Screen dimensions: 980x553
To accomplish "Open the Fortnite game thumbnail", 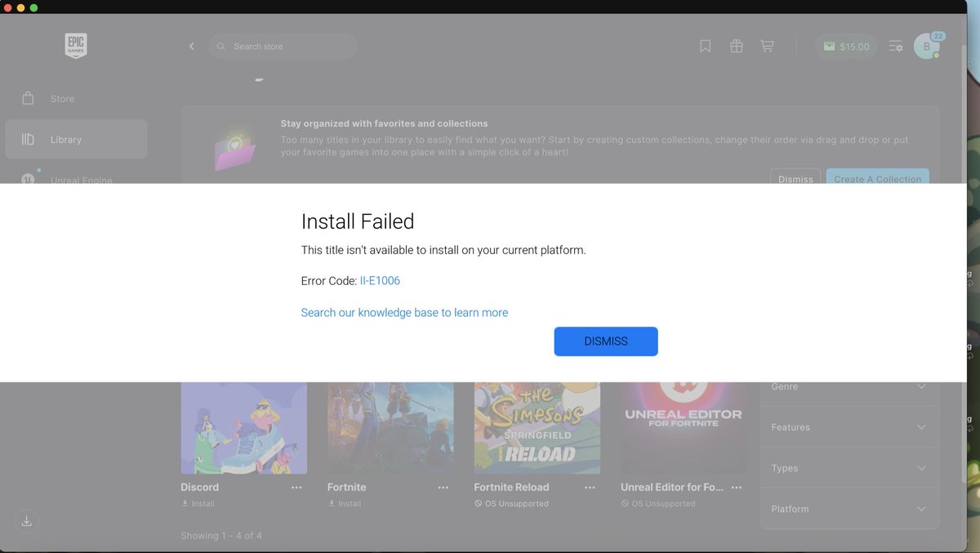I will point(390,427).
